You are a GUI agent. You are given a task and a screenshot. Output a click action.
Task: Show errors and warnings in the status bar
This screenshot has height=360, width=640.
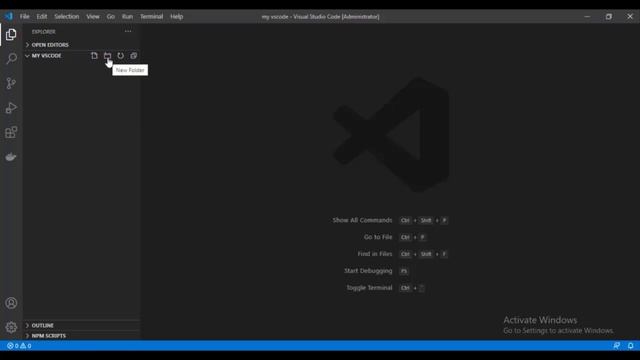(x=19, y=346)
